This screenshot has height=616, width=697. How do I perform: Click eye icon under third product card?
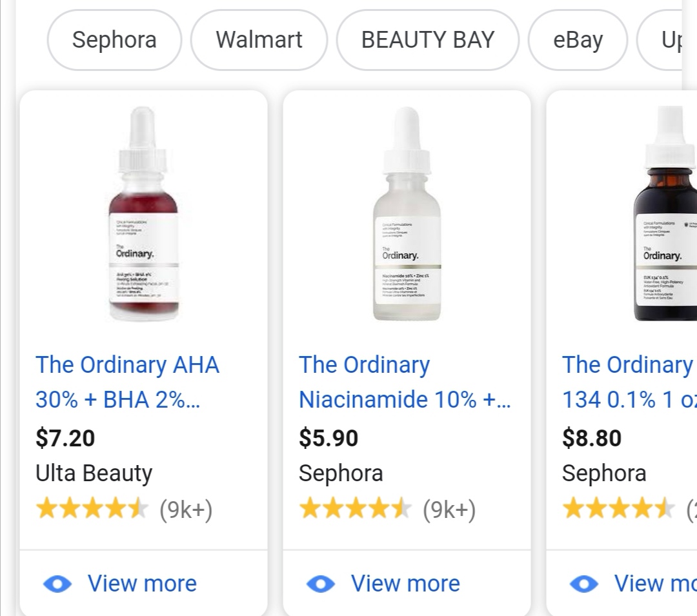click(x=584, y=584)
